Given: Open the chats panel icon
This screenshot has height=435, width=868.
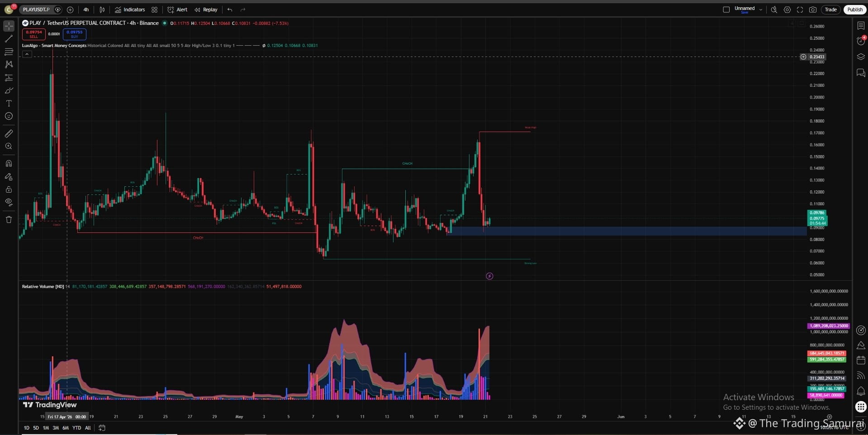Looking at the screenshot, I should tap(861, 73).
